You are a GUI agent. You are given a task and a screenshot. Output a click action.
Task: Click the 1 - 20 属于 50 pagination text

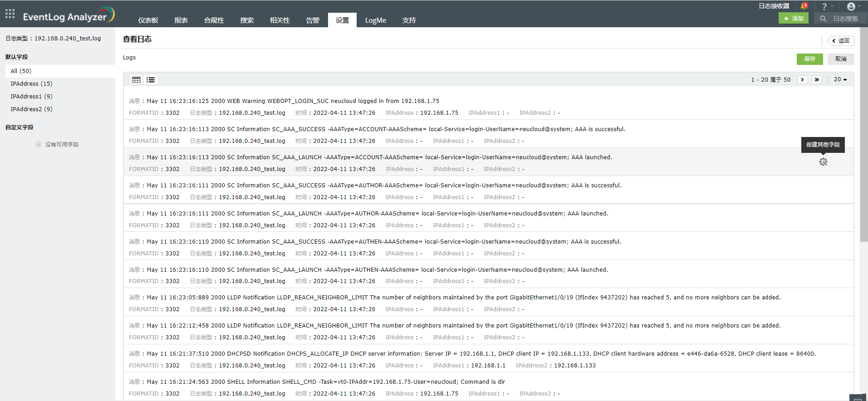click(770, 80)
